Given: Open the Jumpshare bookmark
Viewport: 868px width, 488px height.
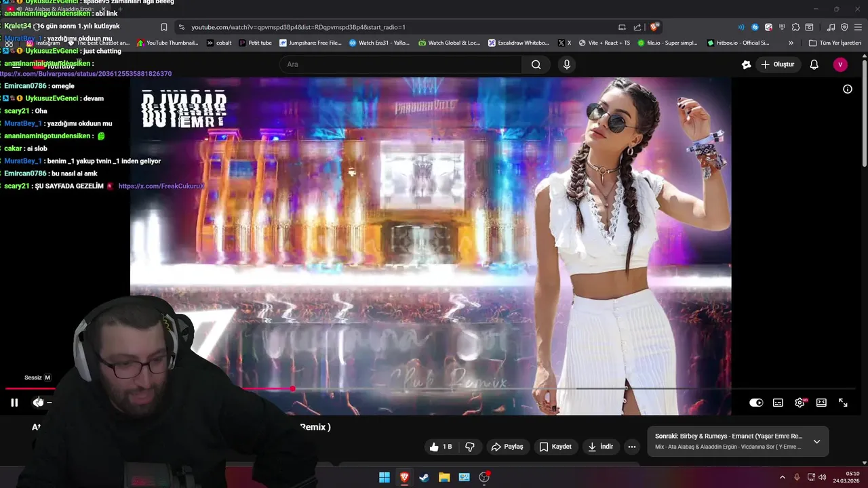Looking at the screenshot, I should (x=310, y=43).
